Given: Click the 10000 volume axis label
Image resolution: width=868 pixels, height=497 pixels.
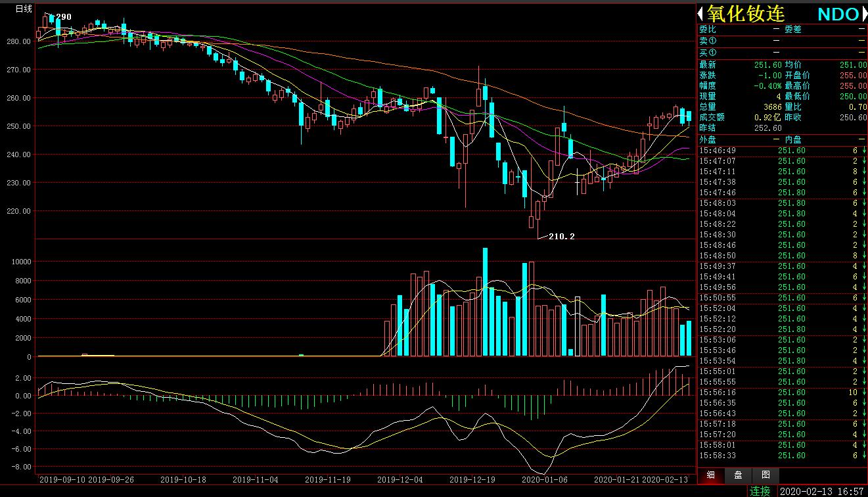Looking at the screenshot, I should click(x=20, y=262).
